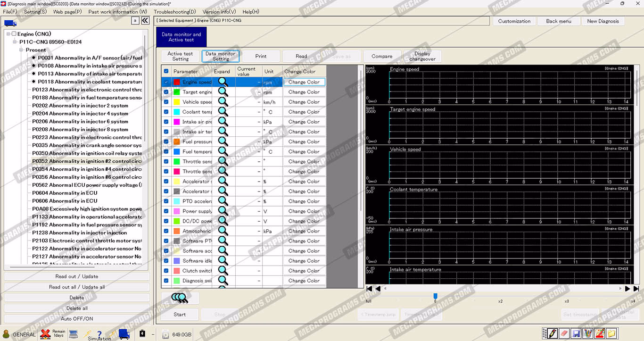Collapse the Engine (CNG) tree node

[8, 34]
